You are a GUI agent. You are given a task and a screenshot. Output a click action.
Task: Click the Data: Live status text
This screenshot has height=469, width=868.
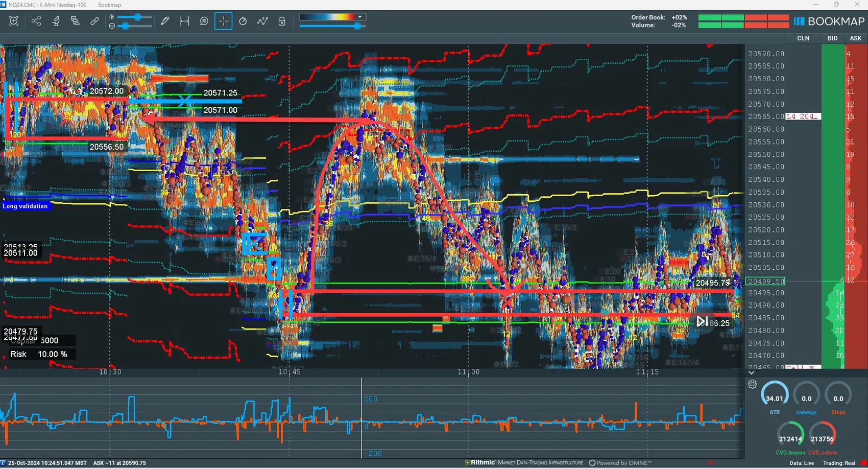[x=802, y=463]
